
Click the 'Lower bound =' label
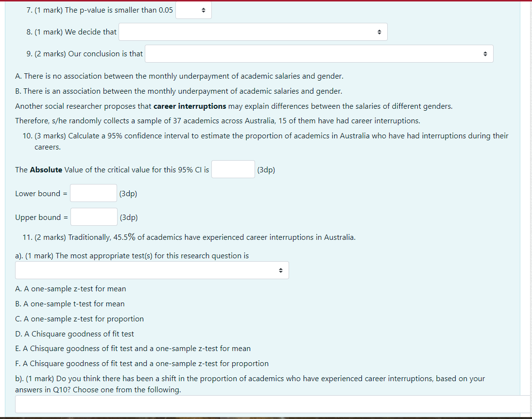tap(41, 194)
